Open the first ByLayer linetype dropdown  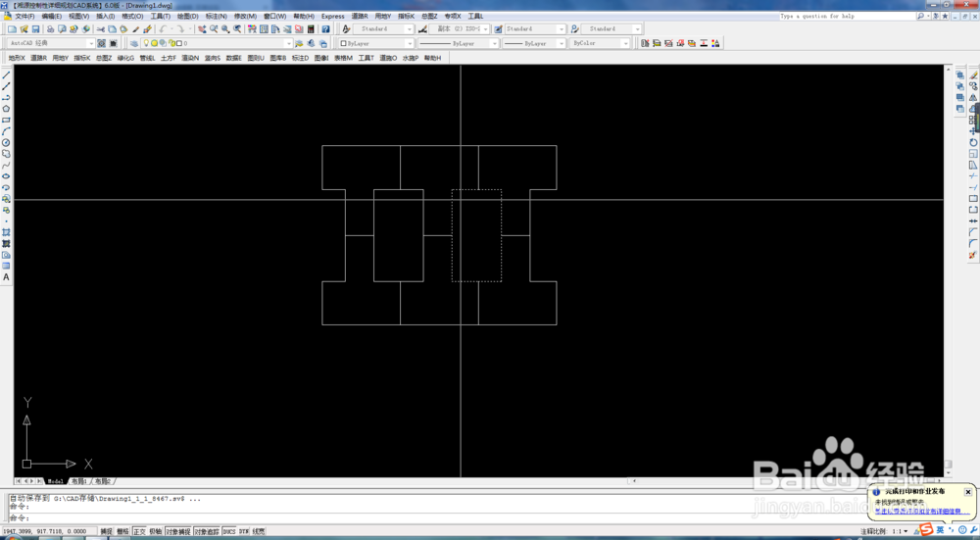click(494, 44)
